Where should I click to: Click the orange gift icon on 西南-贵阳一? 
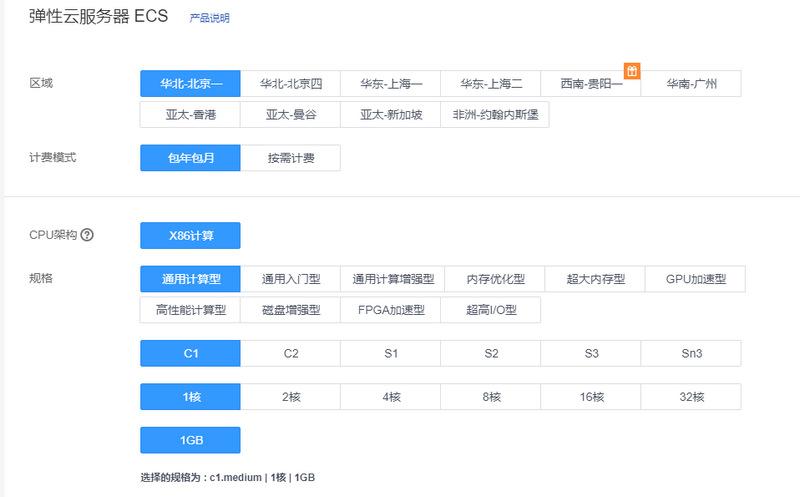632,71
